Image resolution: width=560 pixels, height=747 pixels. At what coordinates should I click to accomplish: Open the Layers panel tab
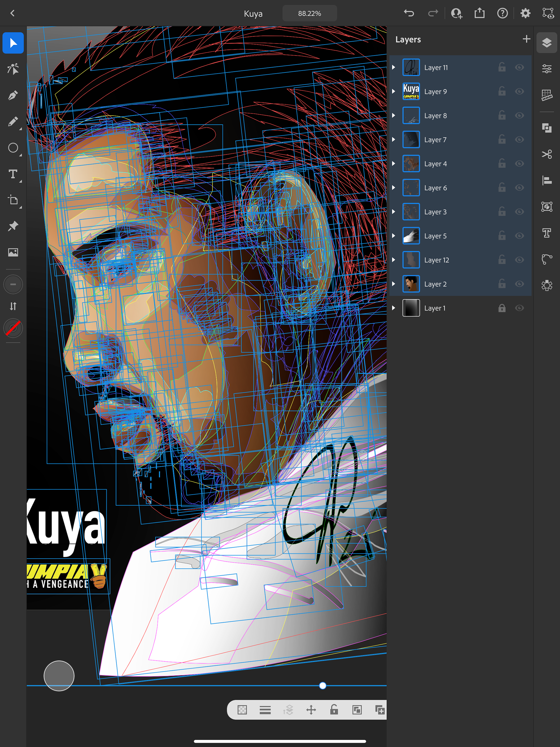[547, 43]
